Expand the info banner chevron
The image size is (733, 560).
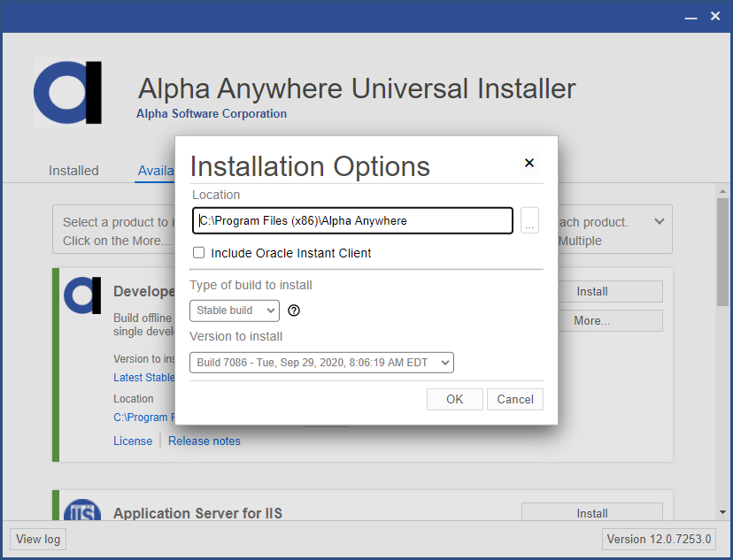coord(660,221)
